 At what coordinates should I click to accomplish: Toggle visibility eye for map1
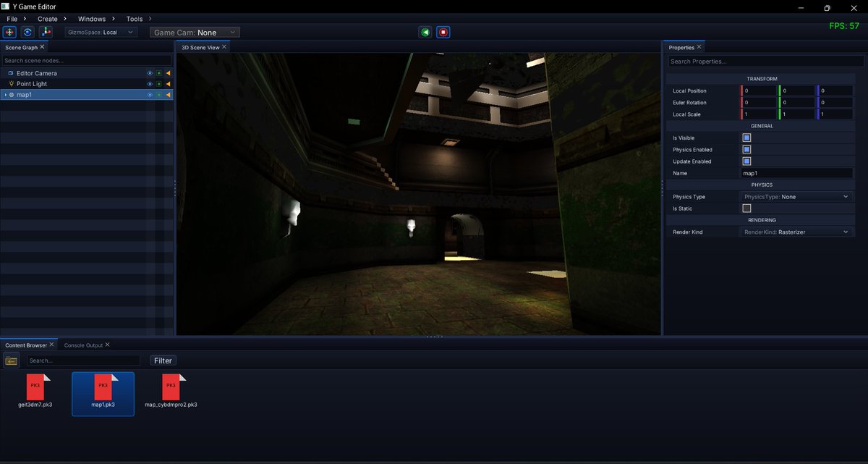tap(150, 95)
